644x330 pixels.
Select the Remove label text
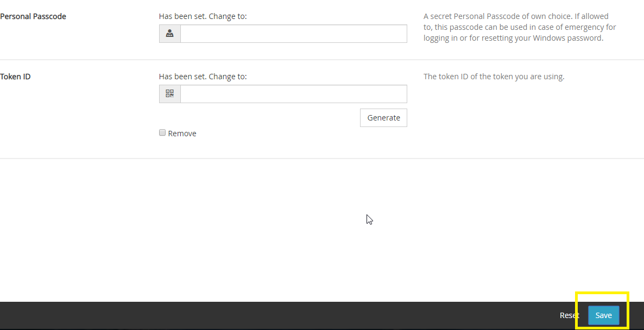182,134
